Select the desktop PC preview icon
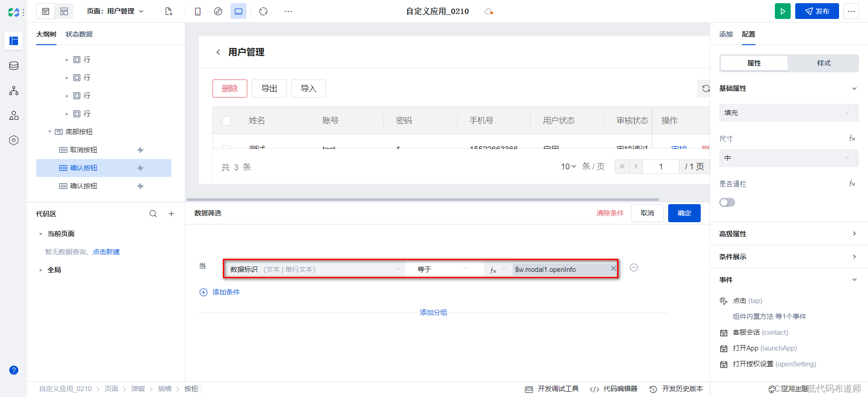Viewport: 868px width, 397px height. (x=238, y=11)
